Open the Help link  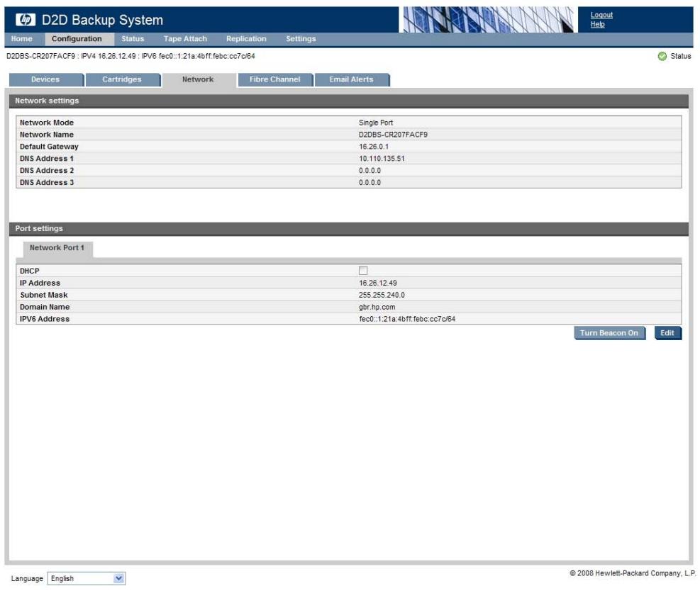pos(597,25)
